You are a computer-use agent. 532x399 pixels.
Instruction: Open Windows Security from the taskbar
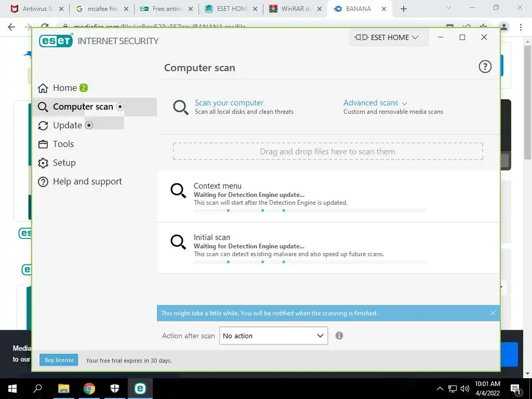coord(115,389)
